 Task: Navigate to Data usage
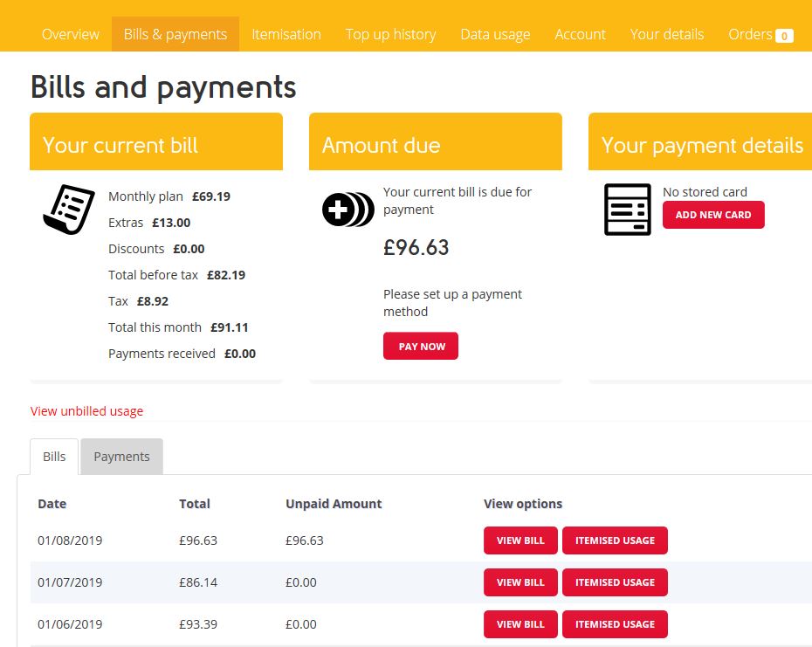495,34
